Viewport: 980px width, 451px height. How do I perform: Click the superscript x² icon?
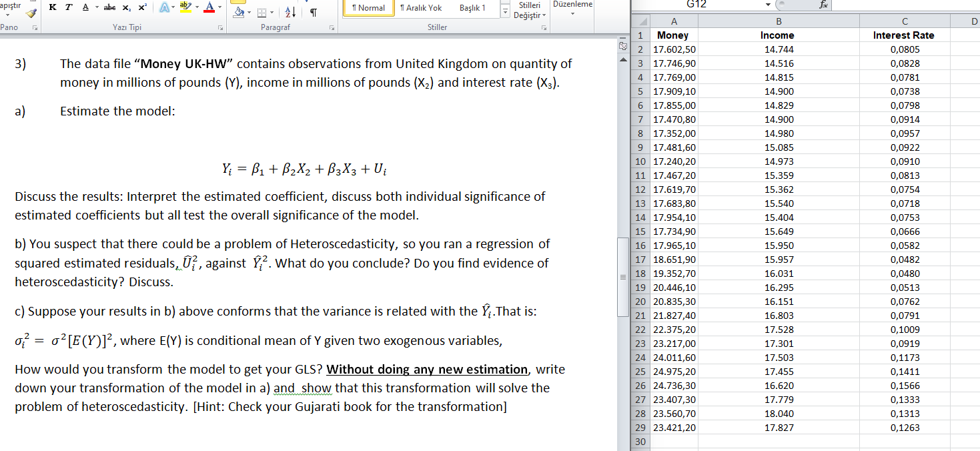pos(141,7)
